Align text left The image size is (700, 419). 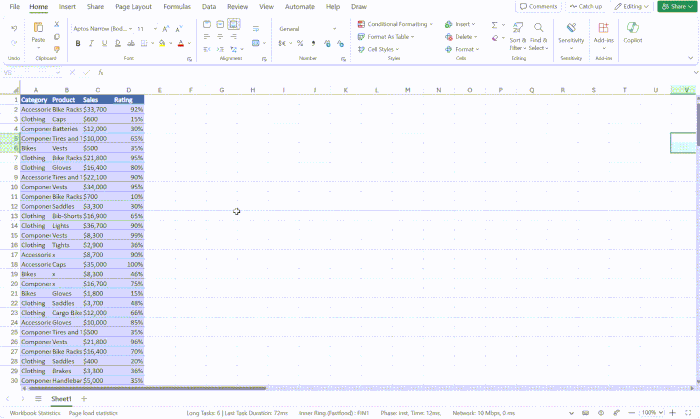pyautogui.click(x=207, y=37)
